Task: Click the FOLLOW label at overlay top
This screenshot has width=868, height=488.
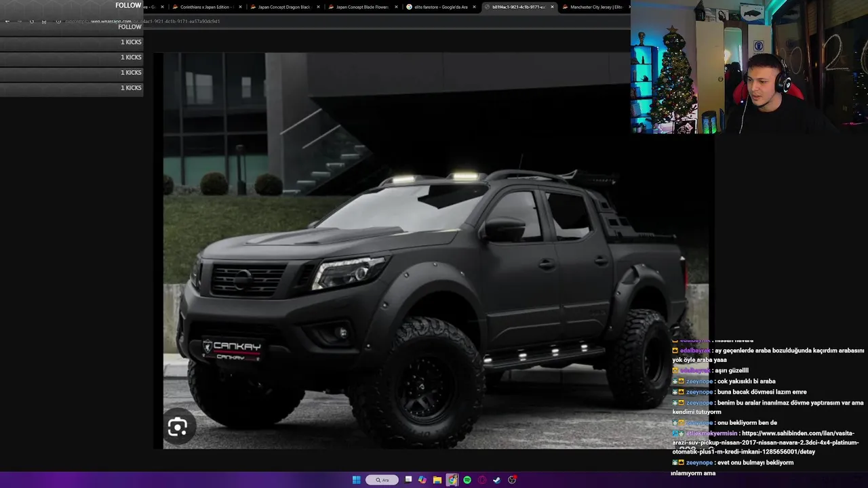Action: (128, 5)
